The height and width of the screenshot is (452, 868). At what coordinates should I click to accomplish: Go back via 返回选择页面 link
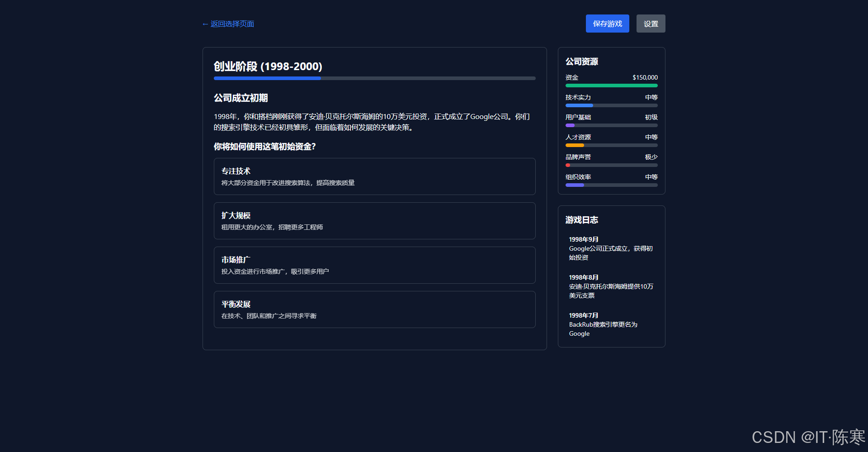(228, 24)
